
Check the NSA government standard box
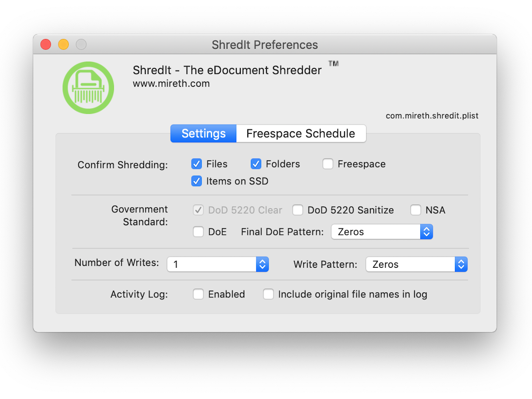(416, 210)
